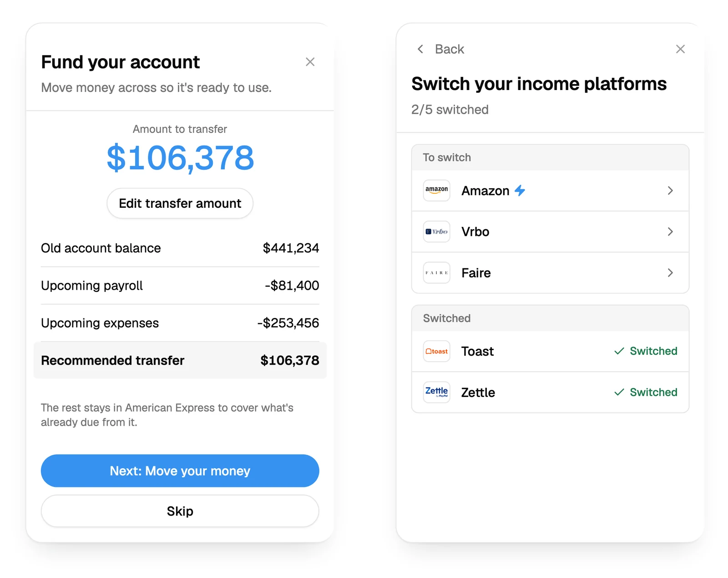Click the Toast logo icon
728x578 pixels.
pyautogui.click(x=437, y=351)
